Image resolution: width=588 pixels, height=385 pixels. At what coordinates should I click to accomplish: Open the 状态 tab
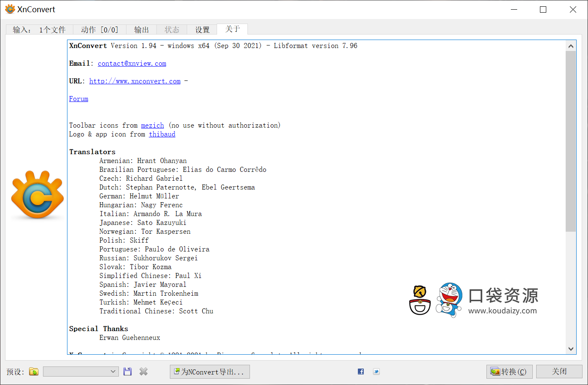point(172,29)
